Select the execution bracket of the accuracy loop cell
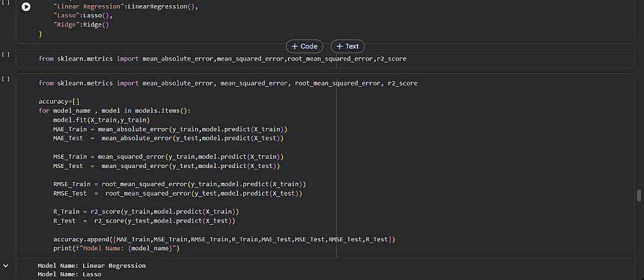 click(5, 79)
